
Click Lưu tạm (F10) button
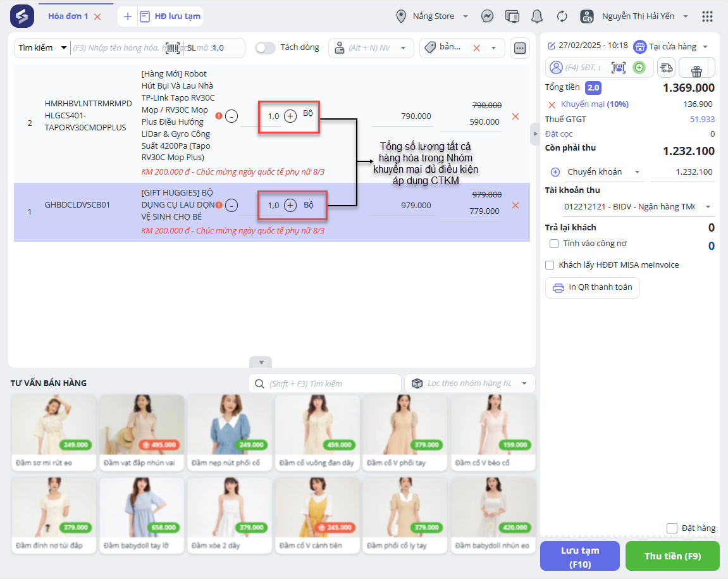[580, 556]
